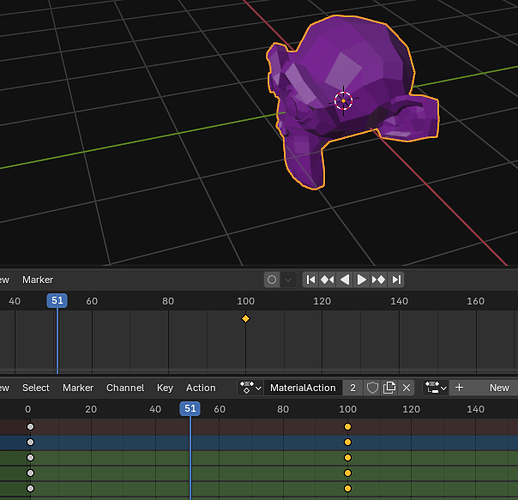Jump to the start frame of the timeline
The width and height of the screenshot is (518, 500).
pos(310,280)
